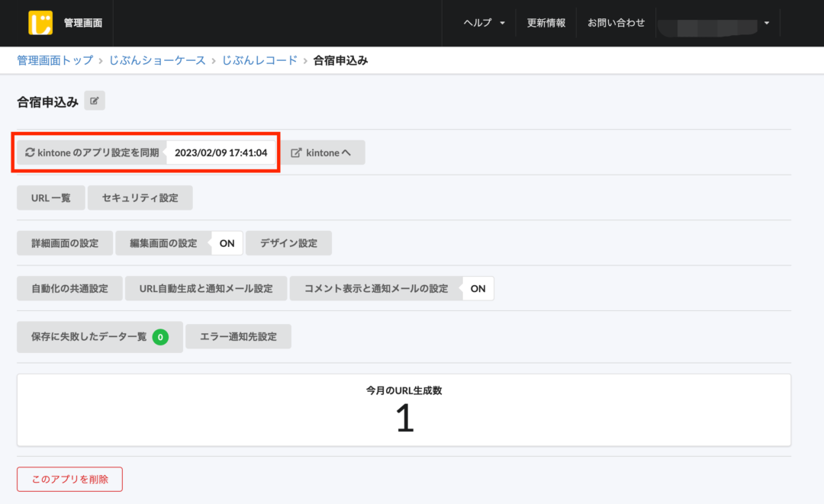Open お問い合わせ from the header
The width and height of the screenshot is (824, 504).
point(615,23)
